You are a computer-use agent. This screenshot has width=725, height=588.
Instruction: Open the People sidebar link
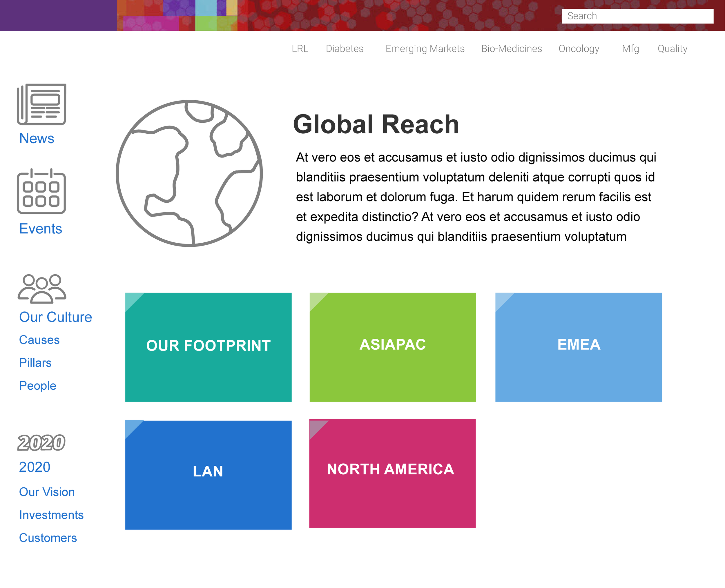[x=38, y=386]
